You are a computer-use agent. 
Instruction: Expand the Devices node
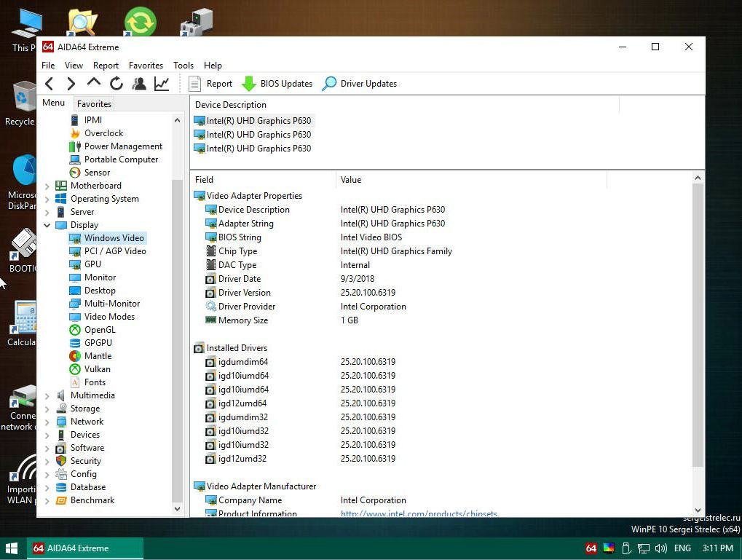click(47, 435)
